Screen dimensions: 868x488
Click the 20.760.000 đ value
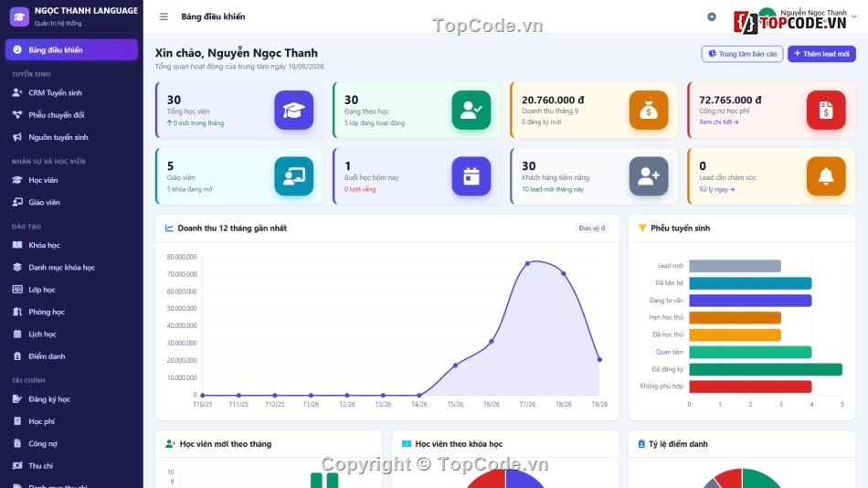(553, 100)
